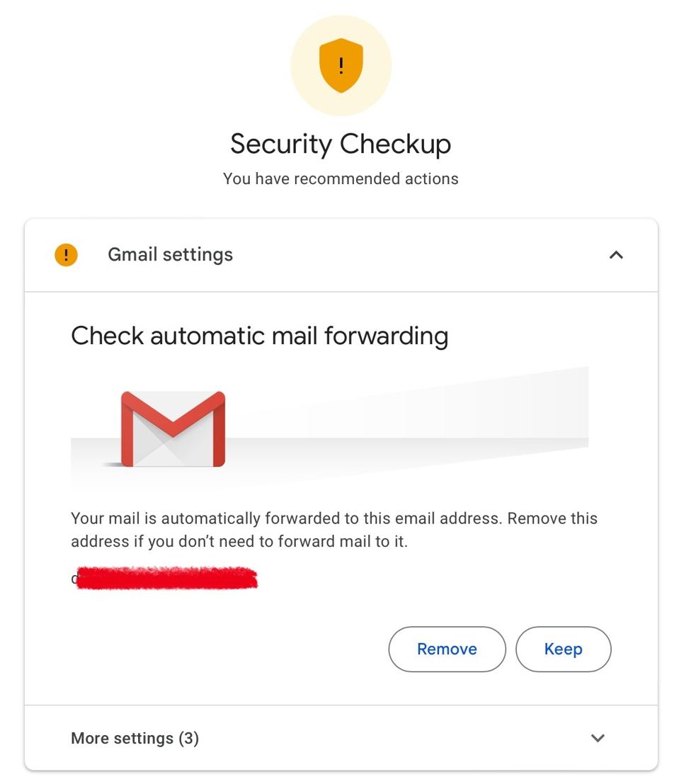Click the (3) count in More settings

[188, 738]
